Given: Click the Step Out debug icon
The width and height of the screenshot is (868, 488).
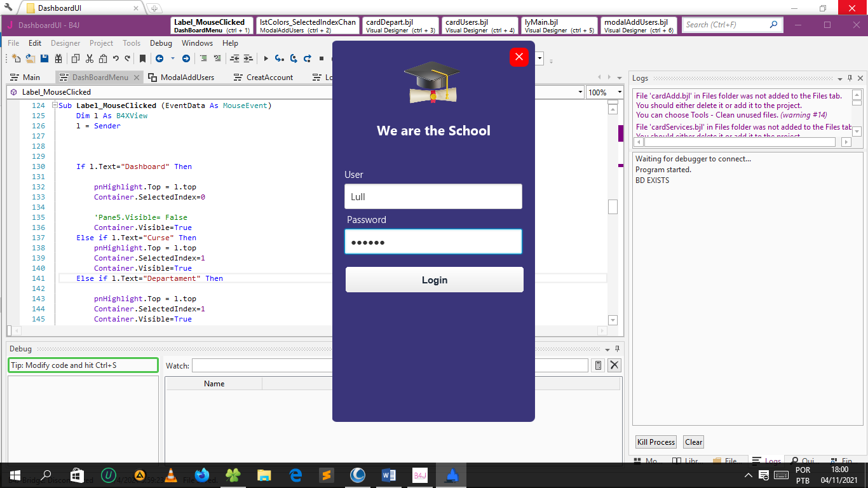Looking at the screenshot, I should click(x=308, y=58).
